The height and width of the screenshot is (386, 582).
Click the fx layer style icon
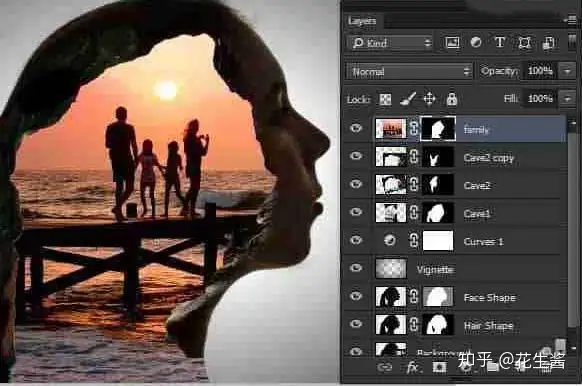412,367
